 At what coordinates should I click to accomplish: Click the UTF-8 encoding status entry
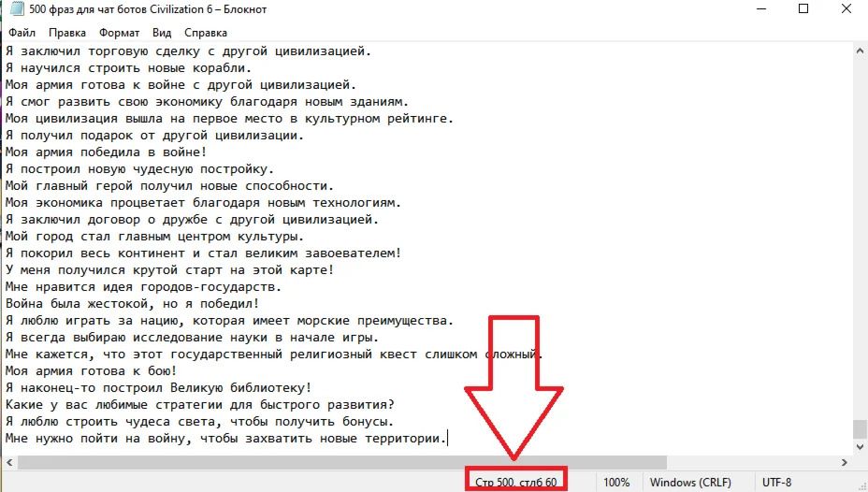pyautogui.click(x=776, y=482)
